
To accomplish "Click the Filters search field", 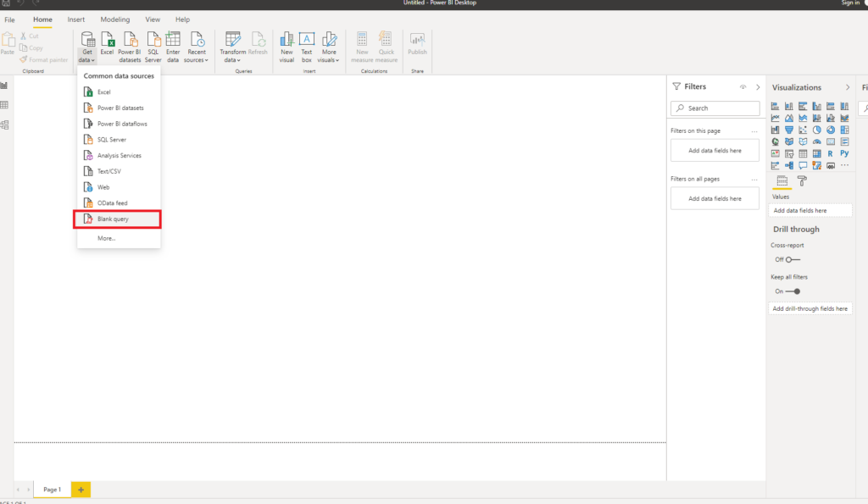I will click(x=715, y=108).
